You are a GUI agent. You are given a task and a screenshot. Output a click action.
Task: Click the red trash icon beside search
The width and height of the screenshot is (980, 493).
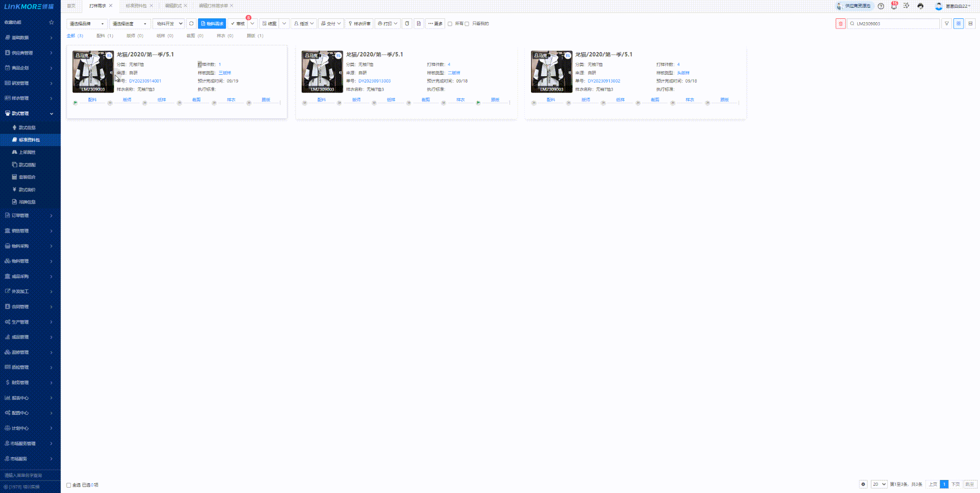(840, 24)
